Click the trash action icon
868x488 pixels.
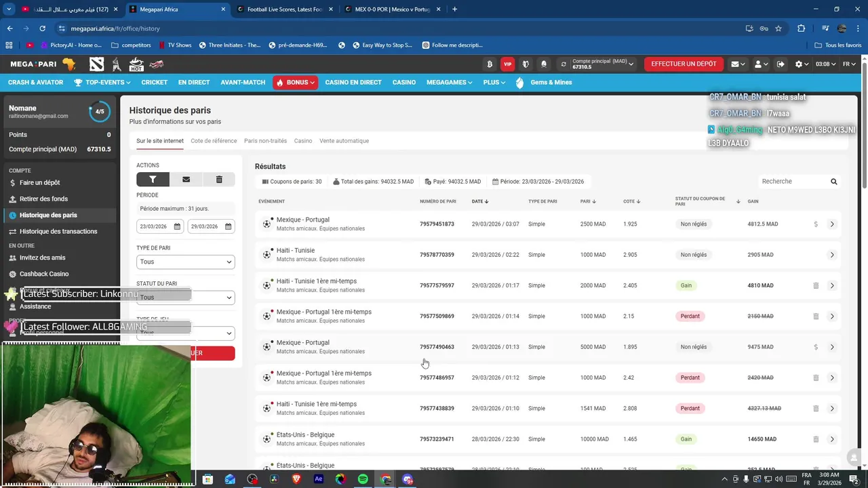coord(219,180)
